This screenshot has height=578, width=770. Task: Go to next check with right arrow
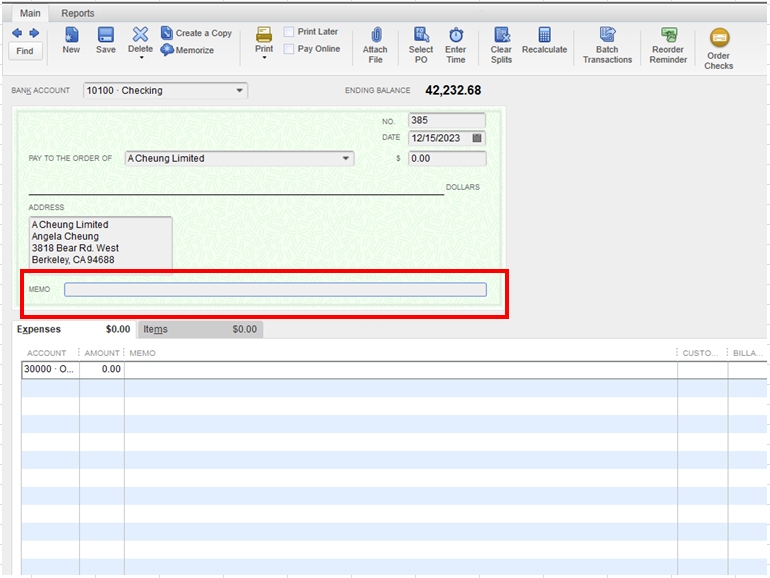click(34, 33)
